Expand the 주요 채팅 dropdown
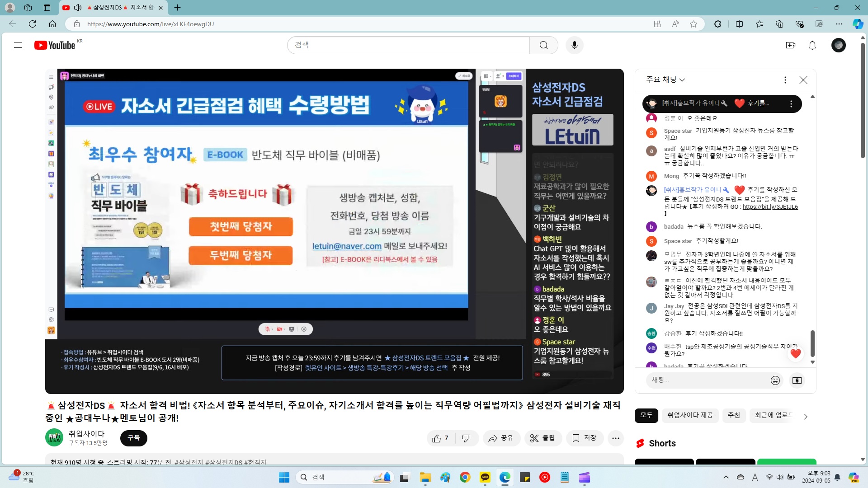Viewport: 868px width, 488px height. point(665,80)
